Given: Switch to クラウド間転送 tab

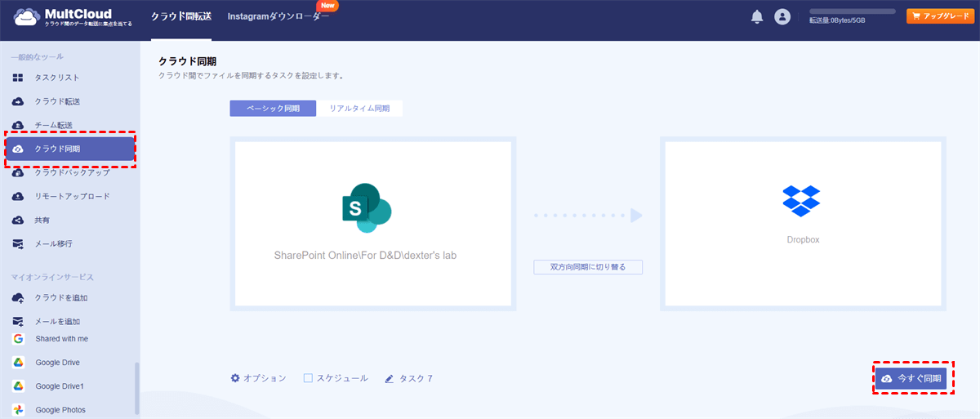Looking at the screenshot, I should tap(181, 16).
